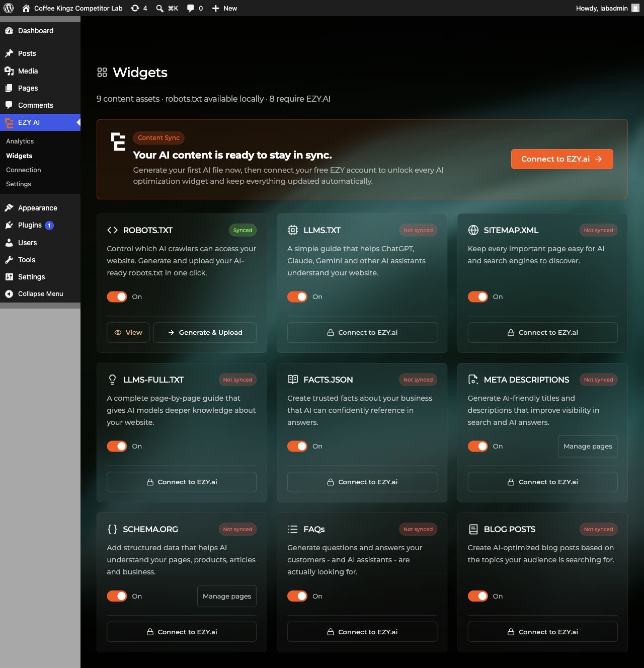Open the updates icon showing 4
Screen dimensions: 644x668
[x=135, y=8]
